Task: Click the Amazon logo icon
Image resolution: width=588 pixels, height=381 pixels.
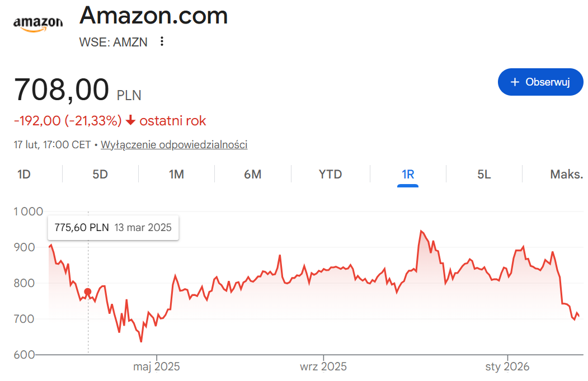Action: click(38, 23)
